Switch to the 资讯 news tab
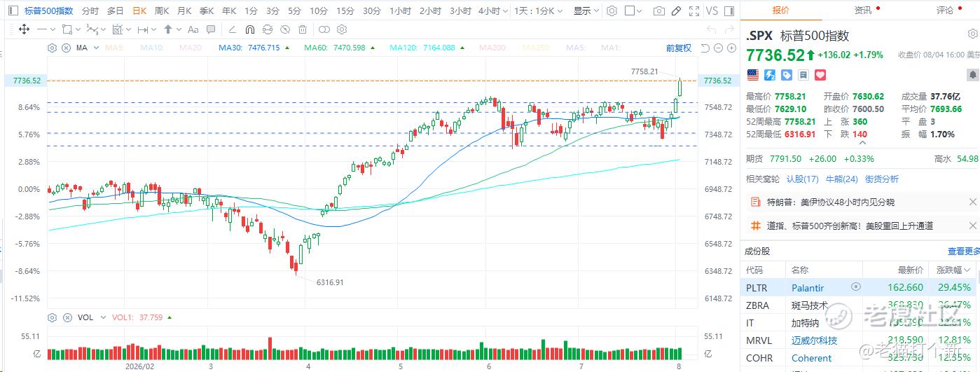This screenshot has height=372, width=980. pyautogui.click(x=863, y=10)
